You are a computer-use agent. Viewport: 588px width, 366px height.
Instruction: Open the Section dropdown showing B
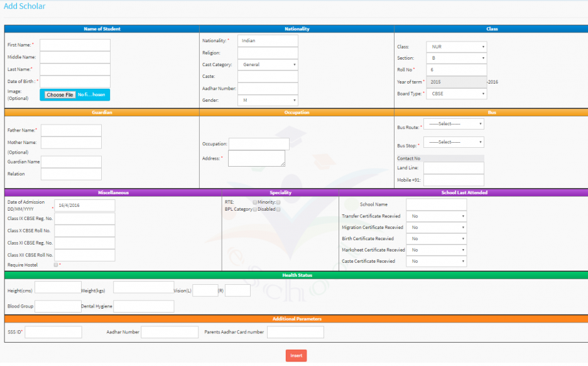coord(457,58)
